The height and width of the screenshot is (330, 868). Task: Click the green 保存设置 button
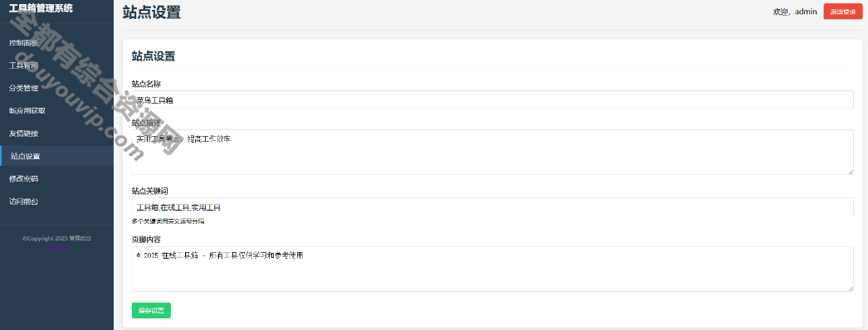(151, 311)
